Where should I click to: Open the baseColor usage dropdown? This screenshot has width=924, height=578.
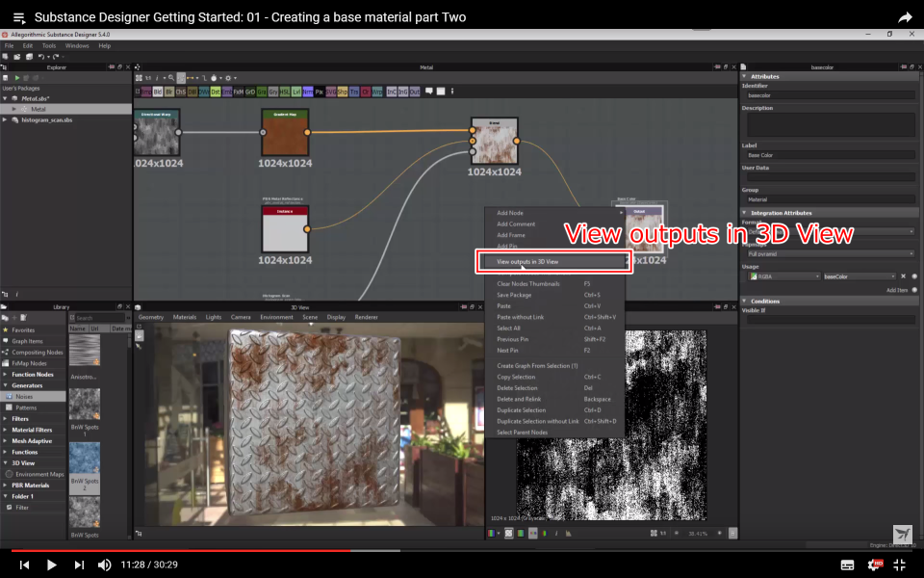point(860,276)
